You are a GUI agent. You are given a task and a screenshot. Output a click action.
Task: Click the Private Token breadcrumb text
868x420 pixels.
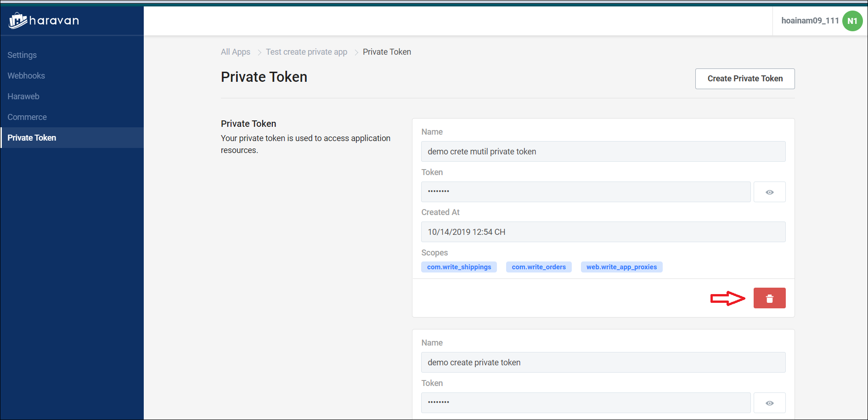coord(387,52)
